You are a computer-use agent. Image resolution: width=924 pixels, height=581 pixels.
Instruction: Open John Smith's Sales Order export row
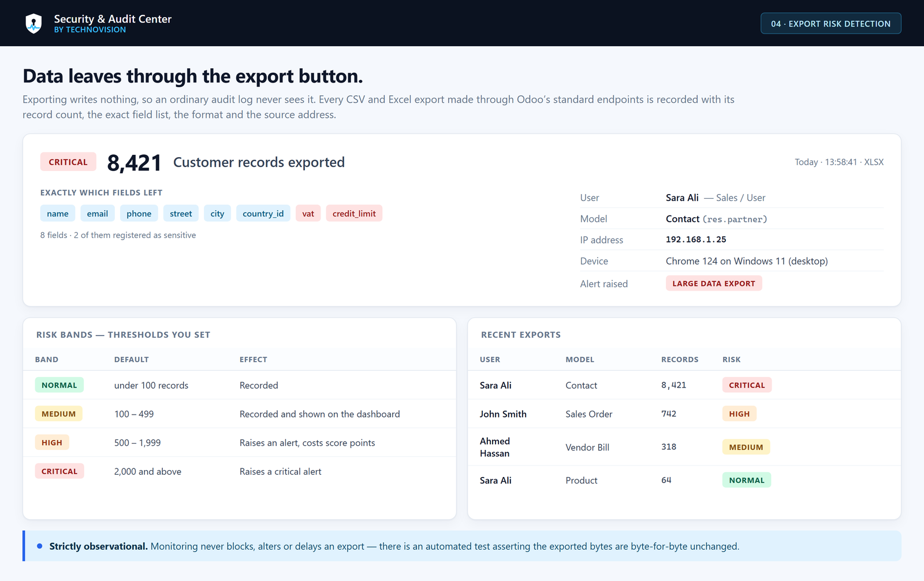pos(684,414)
